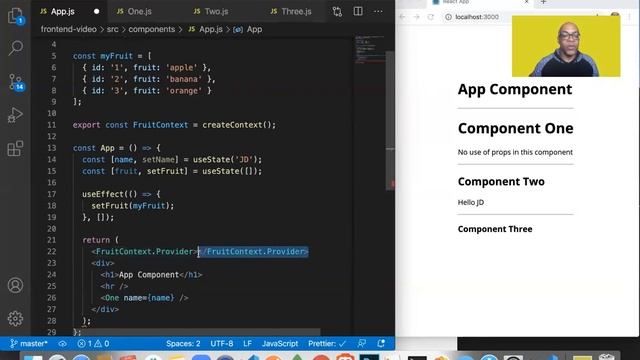Click the editor vertical scrollbar
Viewport: 640px width, 360px height.
coord(390,120)
